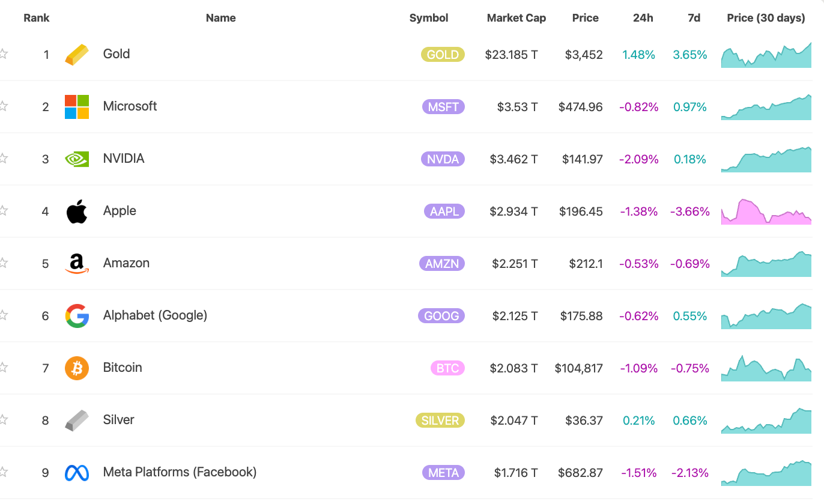Favorite Silver using its star
The height and width of the screenshot is (504, 824).
coord(3,419)
